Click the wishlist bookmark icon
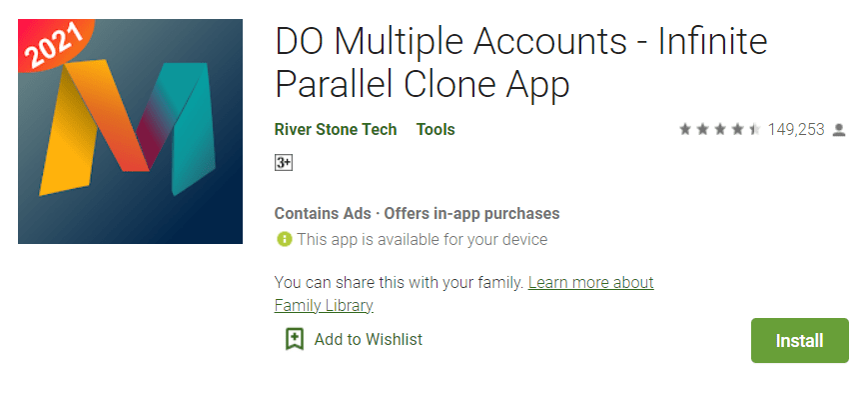This screenshot has height=399, width=868. click(294, 339)
